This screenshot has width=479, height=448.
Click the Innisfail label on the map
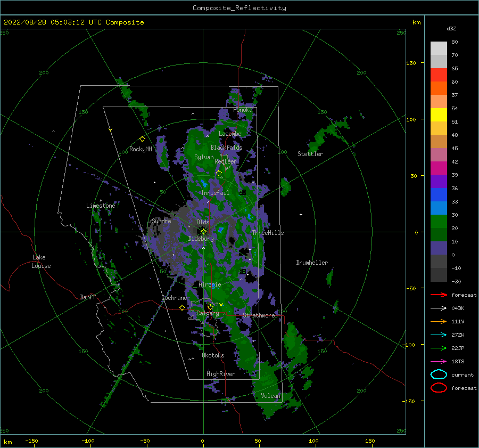[215, 193]
